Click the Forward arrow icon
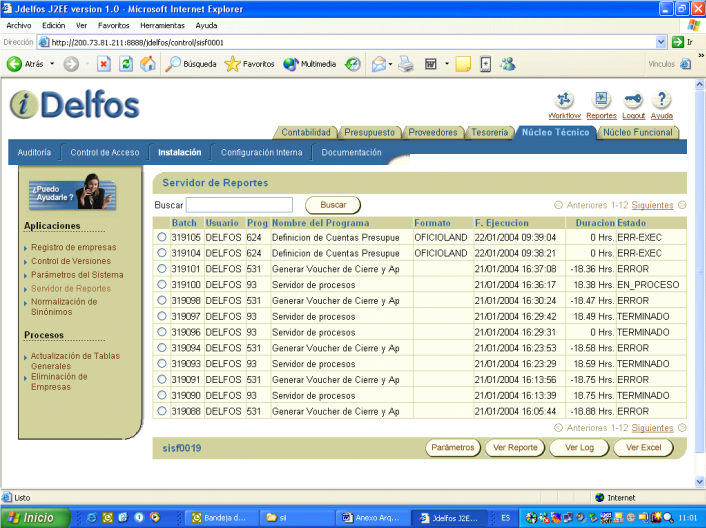Image resolution: width=706 pixels, height=528 pixels. click(x=71, y=64)
